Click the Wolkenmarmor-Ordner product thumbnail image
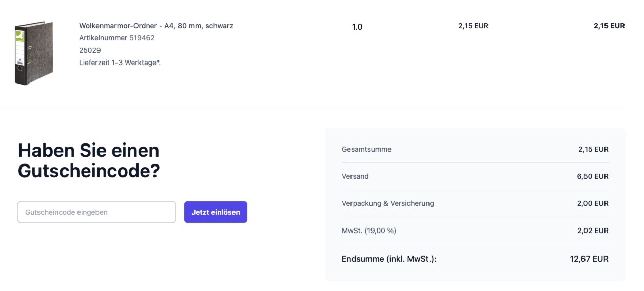 [x=33, y=53]
